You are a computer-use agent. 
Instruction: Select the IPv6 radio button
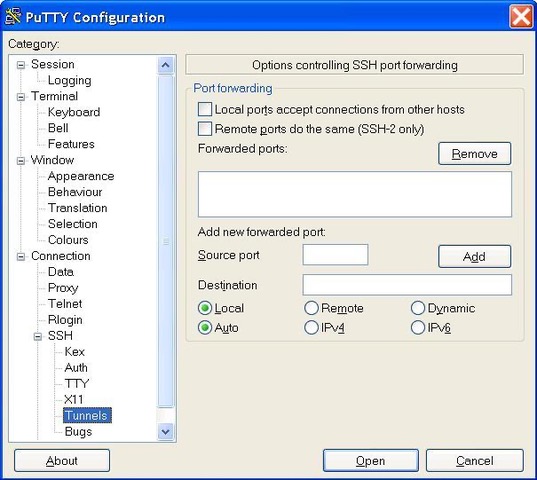pyautogui.click(x=418, y=328)
